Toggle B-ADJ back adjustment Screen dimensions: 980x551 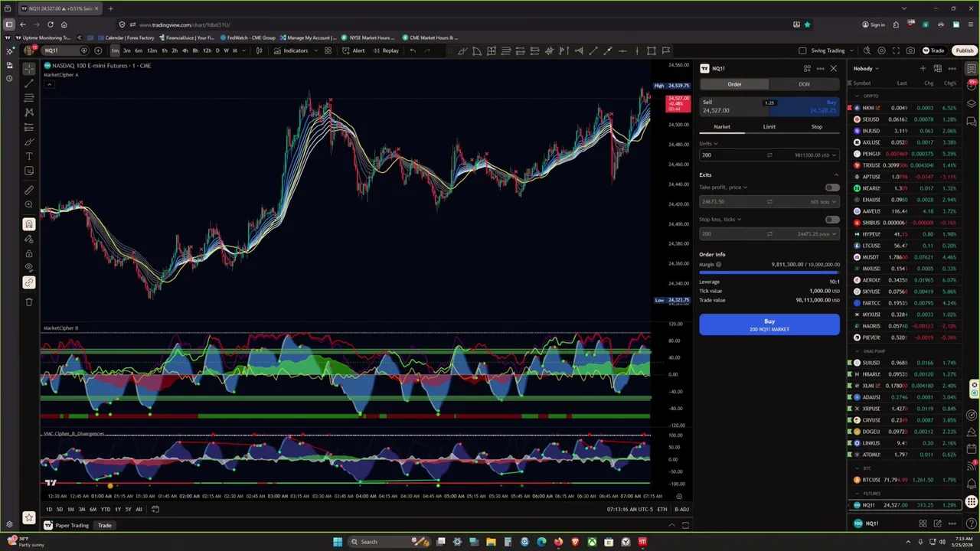coord(681,509)
